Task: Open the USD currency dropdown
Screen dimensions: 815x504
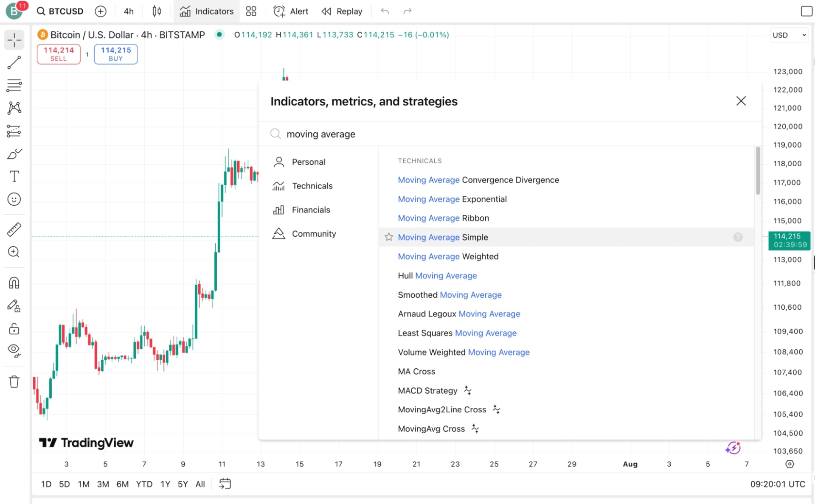Action: pos(788,35)
